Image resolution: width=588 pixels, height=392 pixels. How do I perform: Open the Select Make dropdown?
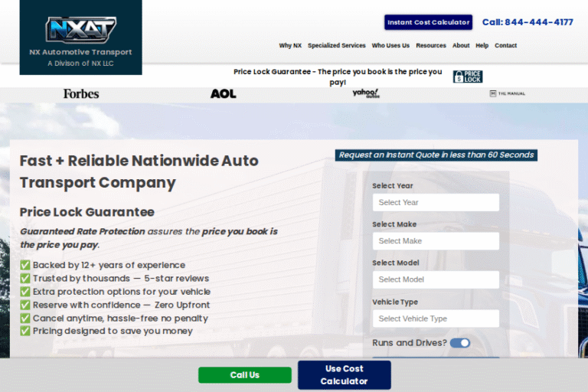pyautogui.click(x=435, y=241)
